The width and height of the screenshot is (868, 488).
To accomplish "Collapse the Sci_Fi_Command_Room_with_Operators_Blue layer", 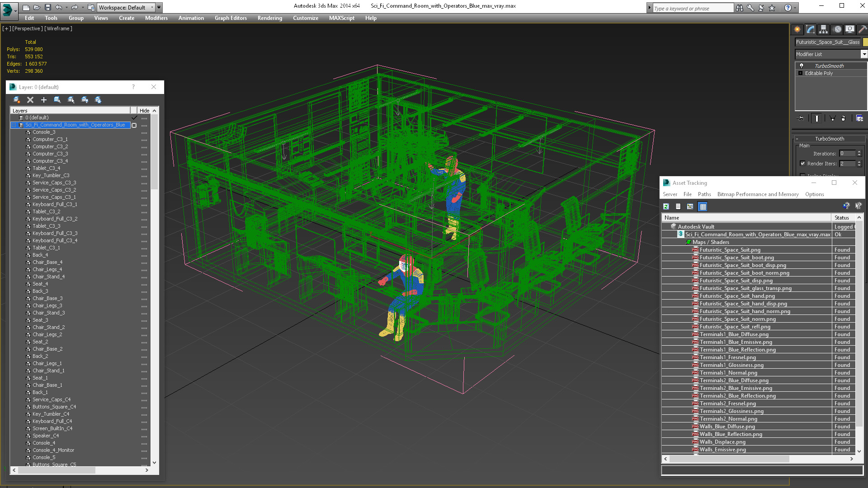I will 14,125.
